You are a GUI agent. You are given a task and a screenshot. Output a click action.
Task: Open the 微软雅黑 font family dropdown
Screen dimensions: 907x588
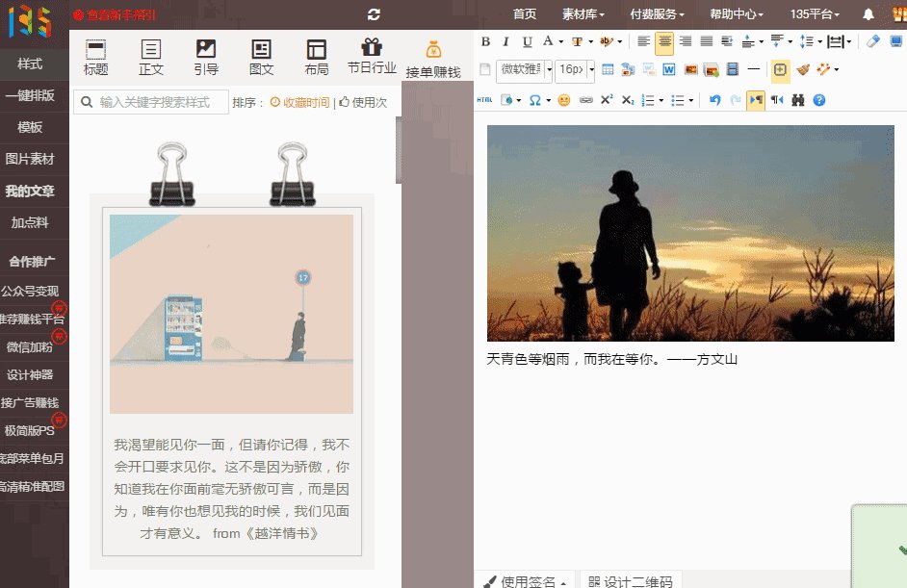[x=519, y=69]
